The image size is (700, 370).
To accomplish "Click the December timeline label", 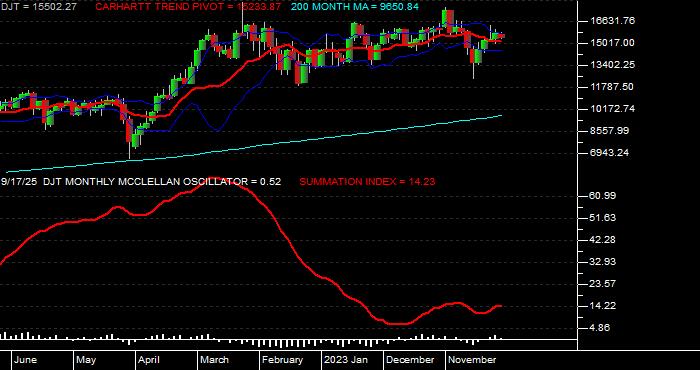I will (410, 360).
